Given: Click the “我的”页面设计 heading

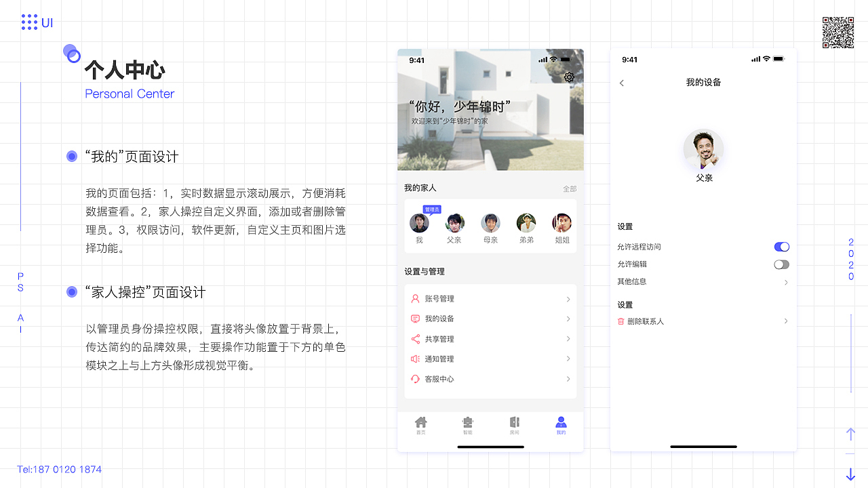Looking at the screenshot, I should [x=132, y=157].
